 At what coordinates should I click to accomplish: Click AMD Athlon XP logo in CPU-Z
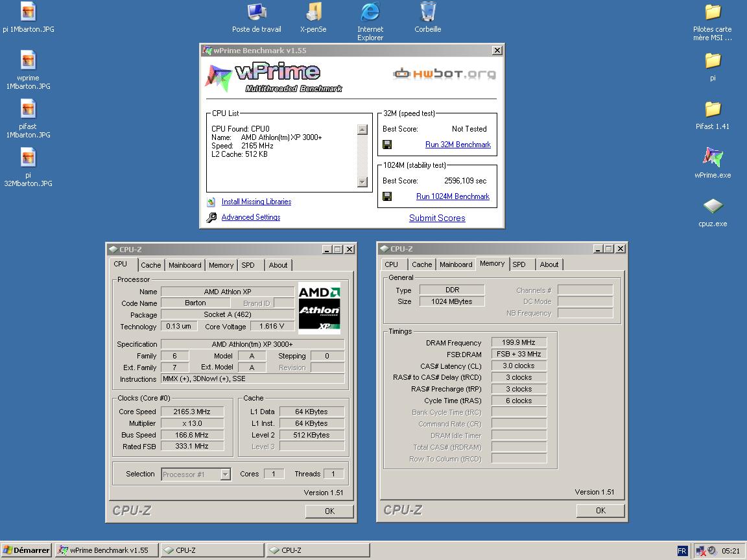point(319,308)
